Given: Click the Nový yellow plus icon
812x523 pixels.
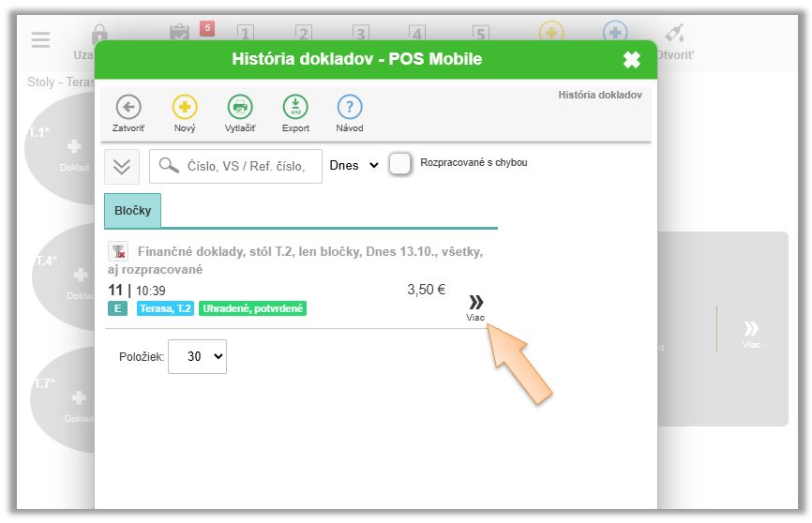Looking at the screenshot, I should pyautogui.click(x=185, y=107).
